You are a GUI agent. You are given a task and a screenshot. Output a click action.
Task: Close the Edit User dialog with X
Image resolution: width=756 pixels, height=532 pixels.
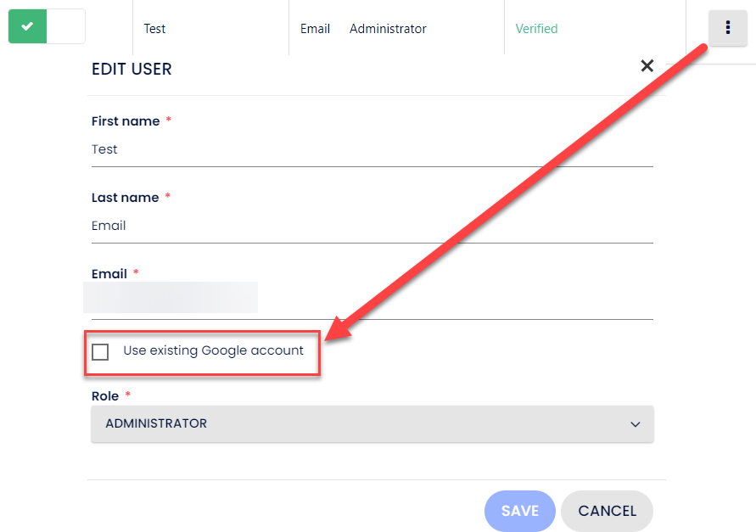click(647, 66)
